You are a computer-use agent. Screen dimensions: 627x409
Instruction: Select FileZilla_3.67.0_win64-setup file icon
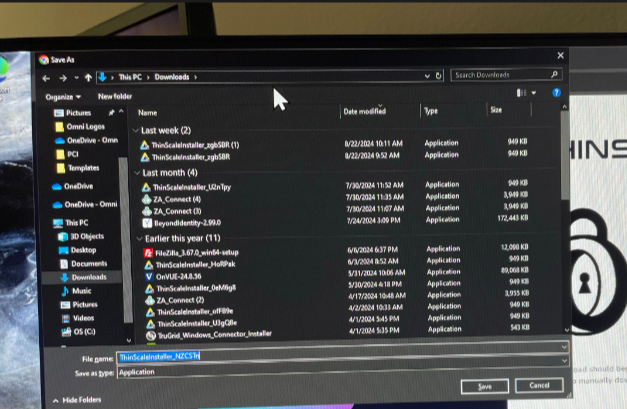pyautogui.click(x=148, y=253)
